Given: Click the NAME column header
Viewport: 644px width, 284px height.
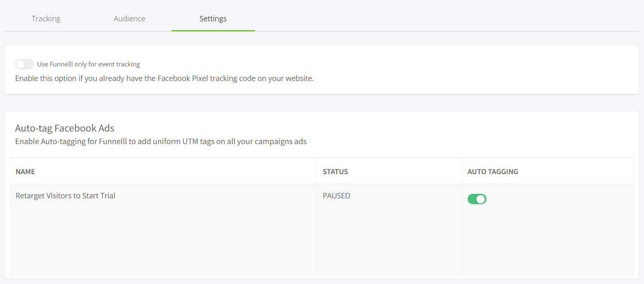Looking at the screenshot, I should pos(25,172).
